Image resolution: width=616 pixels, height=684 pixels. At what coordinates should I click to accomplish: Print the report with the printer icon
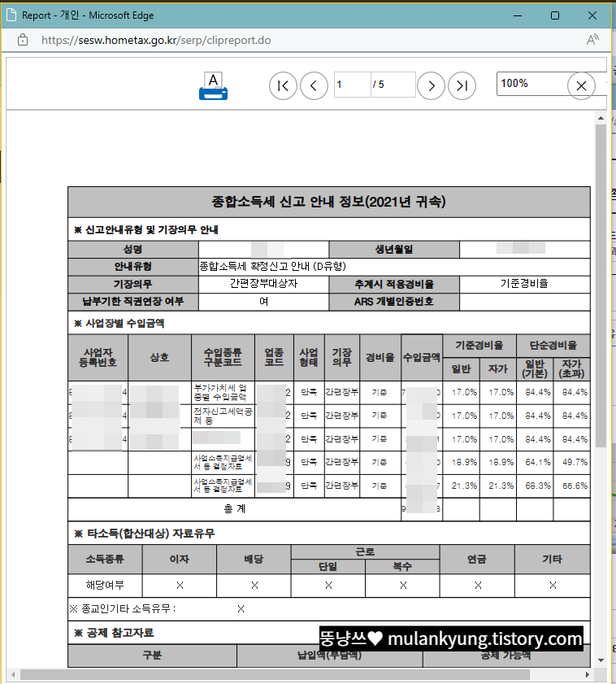[213, 86]
